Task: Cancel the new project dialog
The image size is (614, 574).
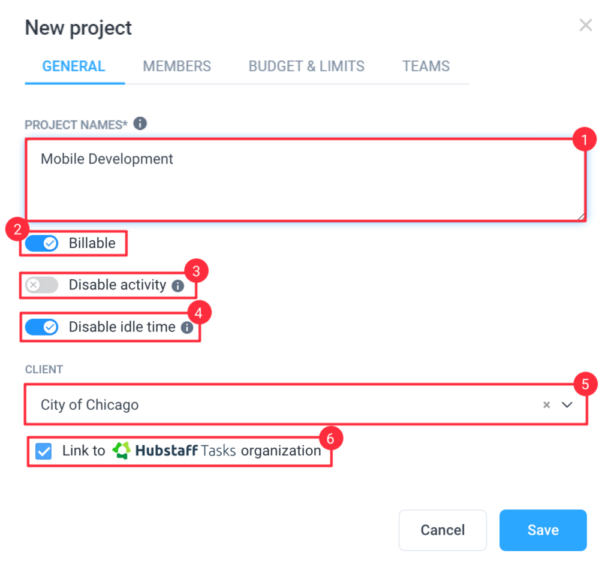Action: [x=442, y=530]
